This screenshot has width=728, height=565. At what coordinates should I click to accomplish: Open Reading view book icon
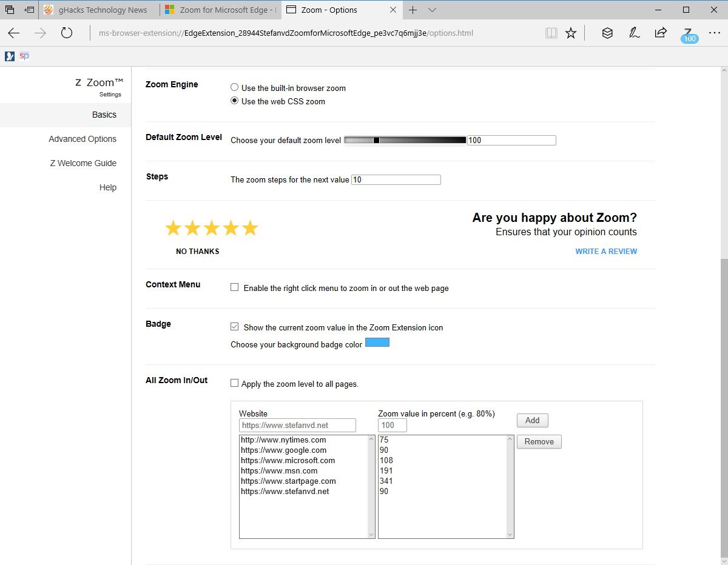551,33
